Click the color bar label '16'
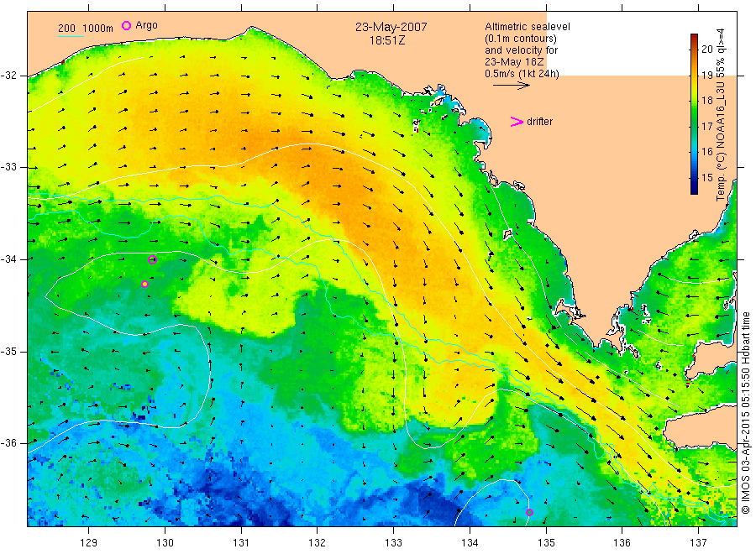The height and width of the screenshot is (554, 756). [x=706, y=152]
